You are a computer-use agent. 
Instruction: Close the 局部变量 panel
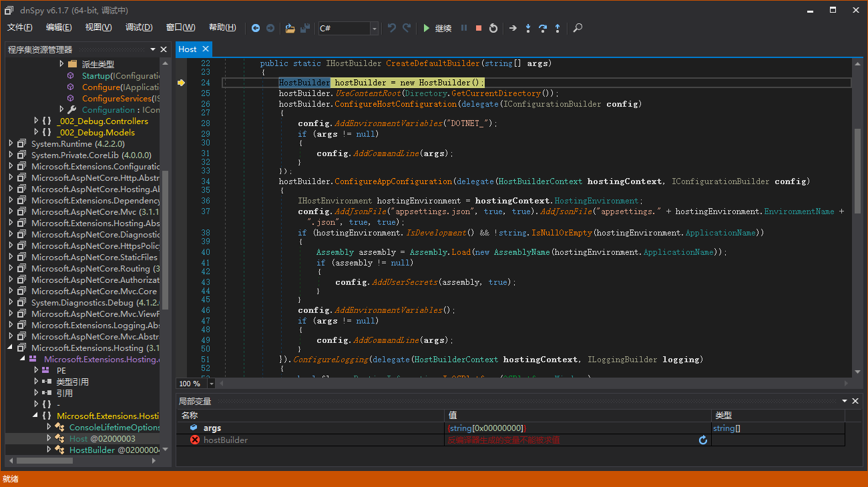click(x=855, y=401)
